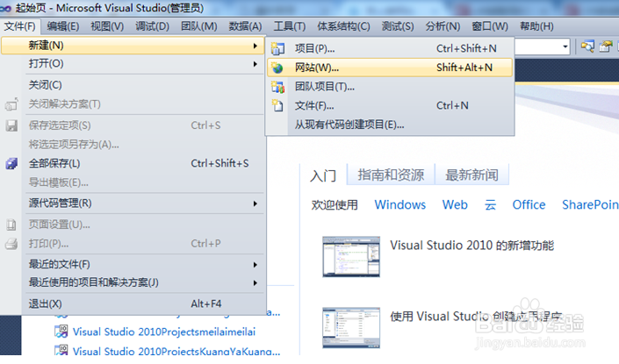This screenshot has height=364, width=619.
Task: Click the New Project icon
Action: click(x=277, y=48)
